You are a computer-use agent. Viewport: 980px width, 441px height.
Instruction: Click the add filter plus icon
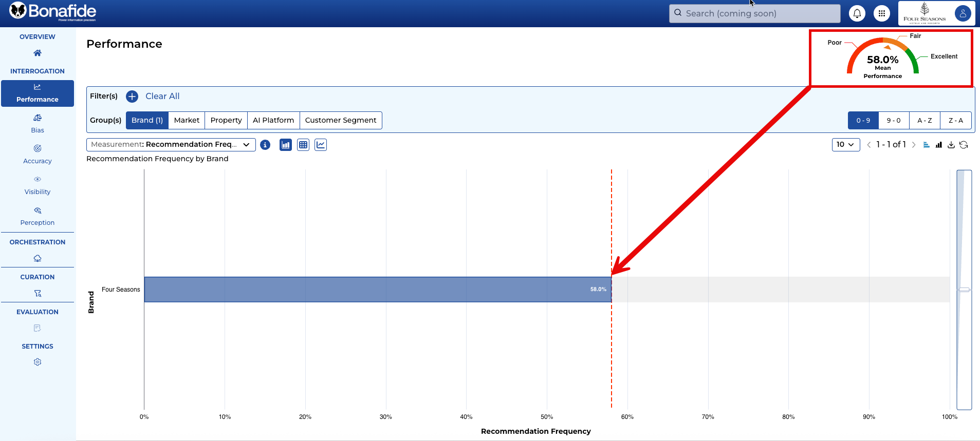(x=132, y=97)
